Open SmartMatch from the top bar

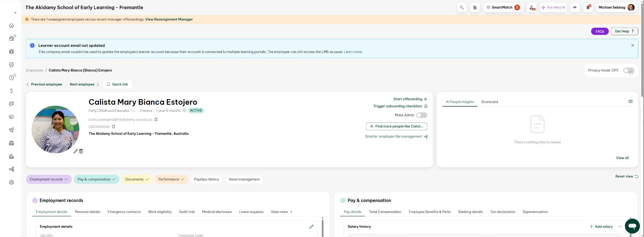[x=503, y=7]
